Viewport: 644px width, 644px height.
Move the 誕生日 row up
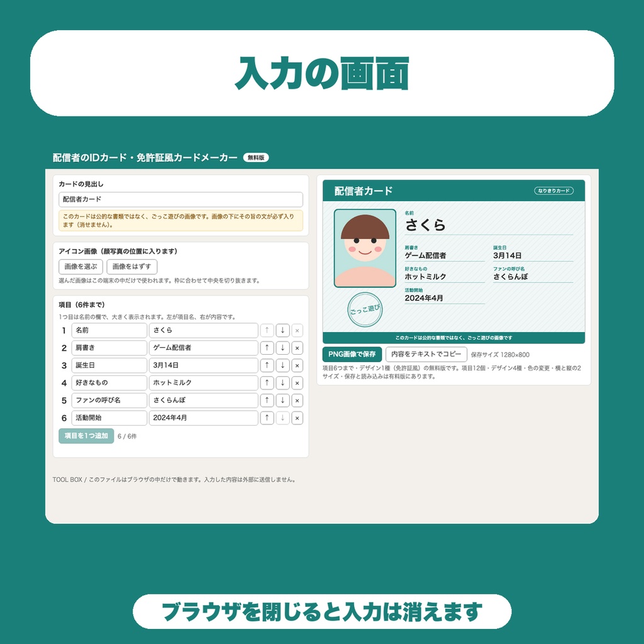(267, 365)
